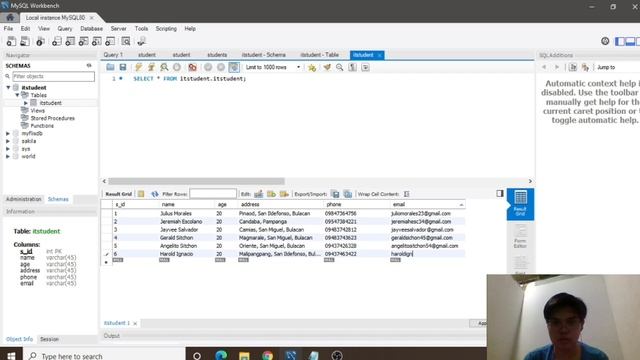
Task: Open the Query menu
Action: (64, 29)
